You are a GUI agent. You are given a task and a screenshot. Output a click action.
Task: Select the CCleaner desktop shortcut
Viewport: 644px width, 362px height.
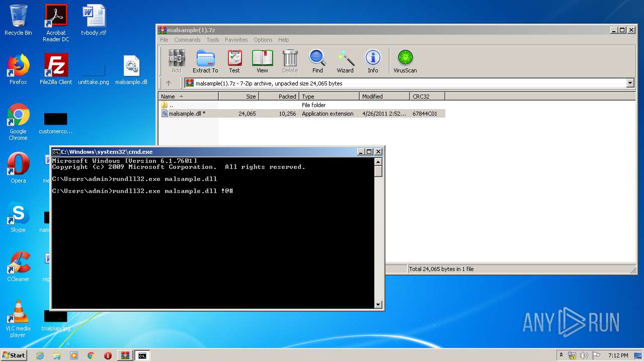[18, 266]
